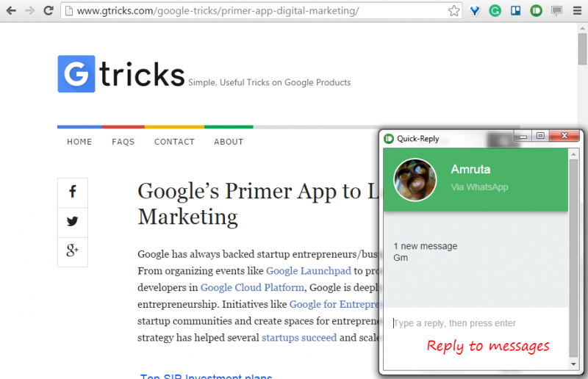The height and width of the screenshot is (379, 588).
Task: Open the HOME menu item
Action: tap(79, 142)
